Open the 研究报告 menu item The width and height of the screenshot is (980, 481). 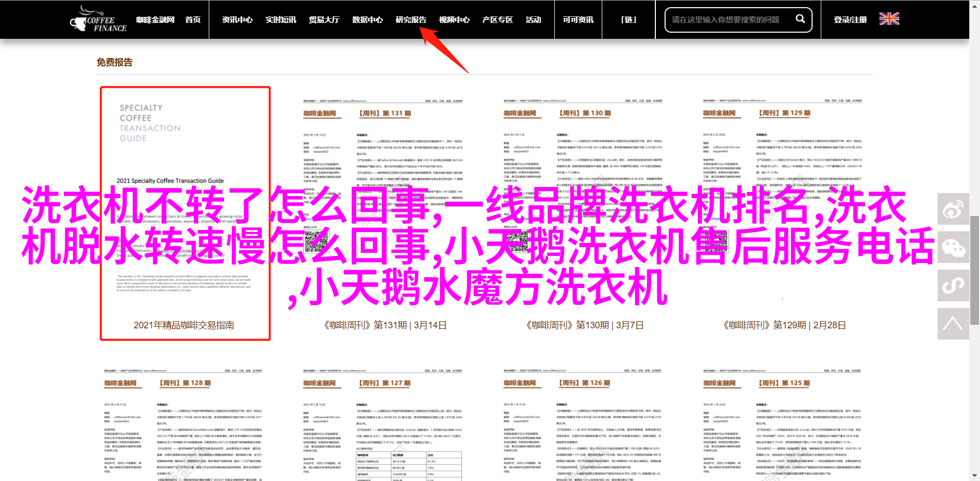[411, 20]
